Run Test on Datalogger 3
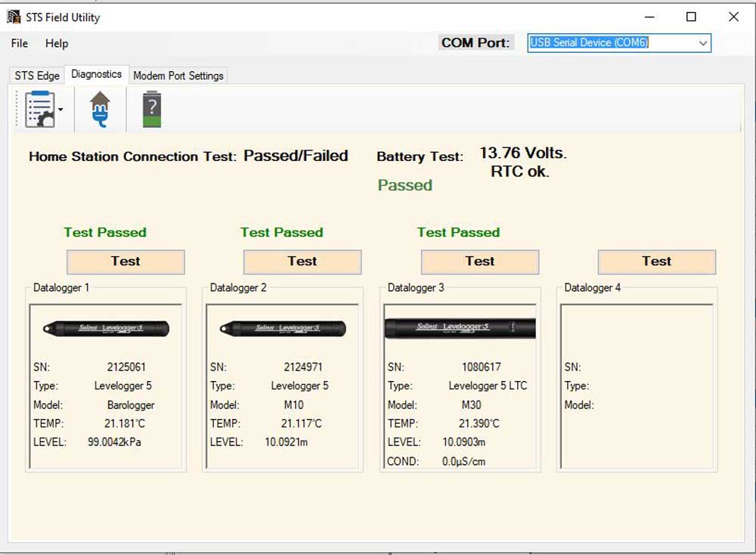Screen dimensions: 756x555 point(479,262)
